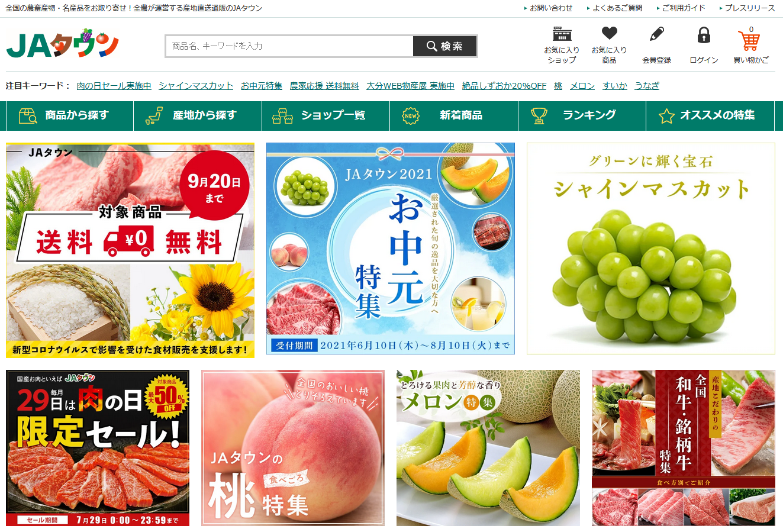
Task: Click the product keyword search field
Action: [289, 46]
